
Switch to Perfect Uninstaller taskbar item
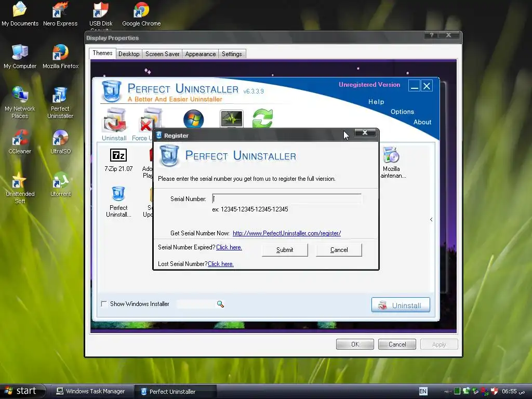click(x=175, y=392)
